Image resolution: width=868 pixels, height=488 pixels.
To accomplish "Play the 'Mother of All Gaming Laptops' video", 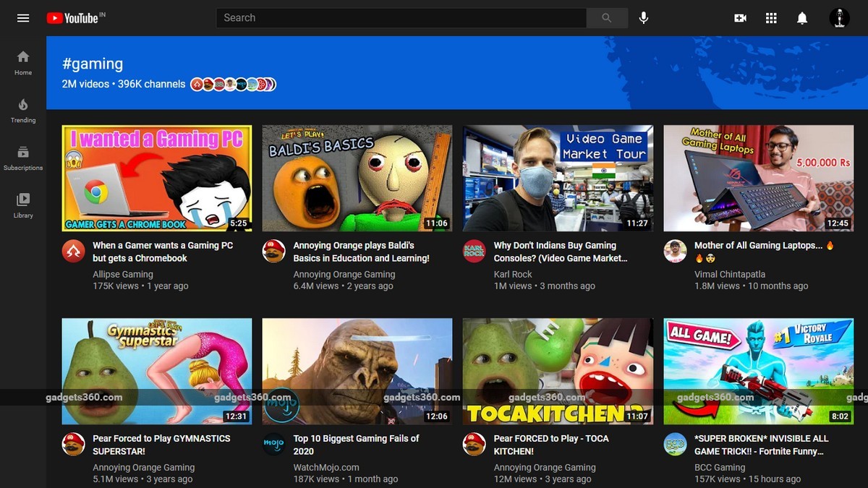I will [758, 178].
